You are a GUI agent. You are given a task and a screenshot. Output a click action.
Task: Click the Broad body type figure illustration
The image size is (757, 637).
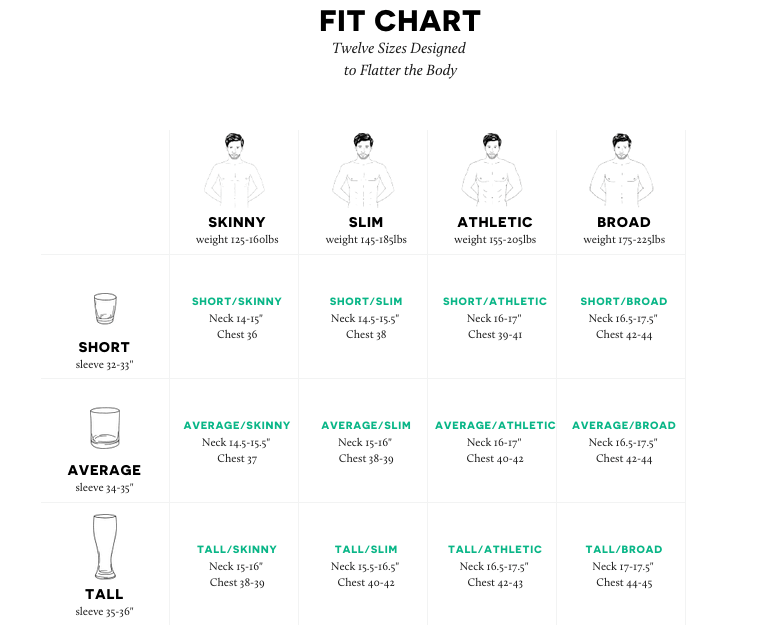point(621,170)
